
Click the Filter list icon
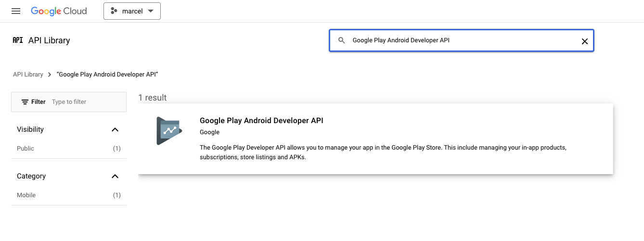(x=25, y=102)
